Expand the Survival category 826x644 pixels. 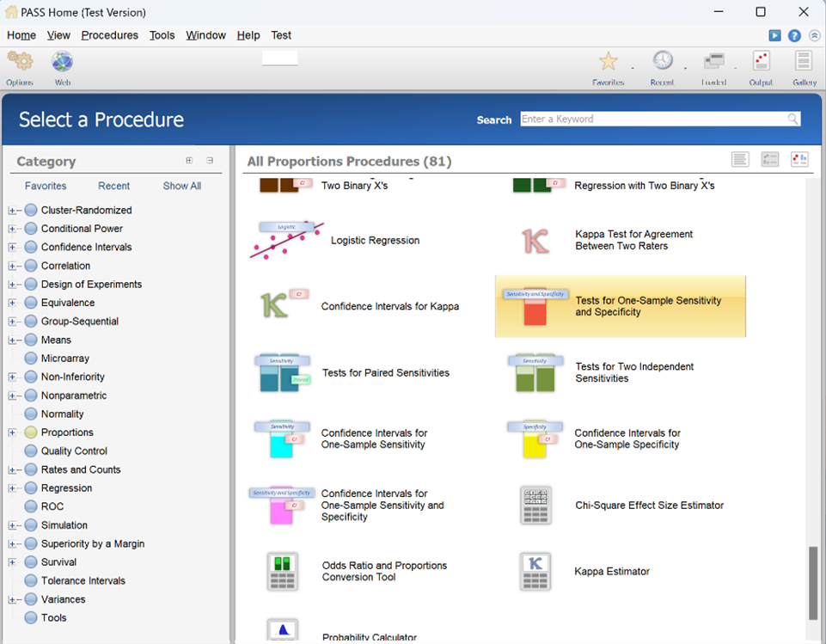(x=12, y=562)
